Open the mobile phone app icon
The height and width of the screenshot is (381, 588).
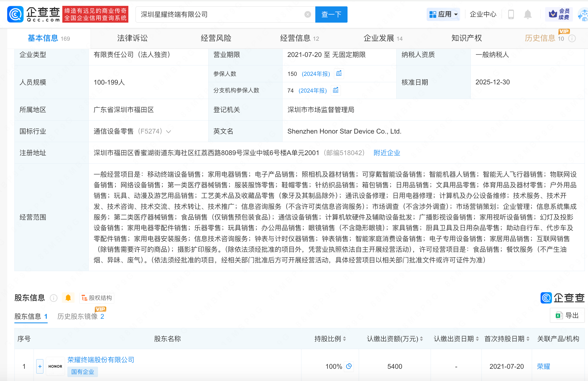click(x=511, y=14)
